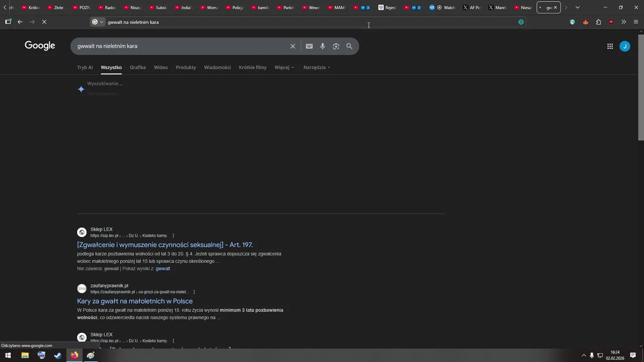Switch to Grafika results tab
Image resolution: width=644 pixels, height=362 pixels.
coord(138,67)
